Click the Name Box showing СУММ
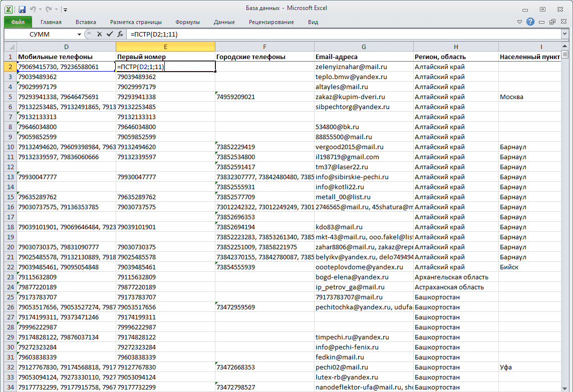 [40, 34]
